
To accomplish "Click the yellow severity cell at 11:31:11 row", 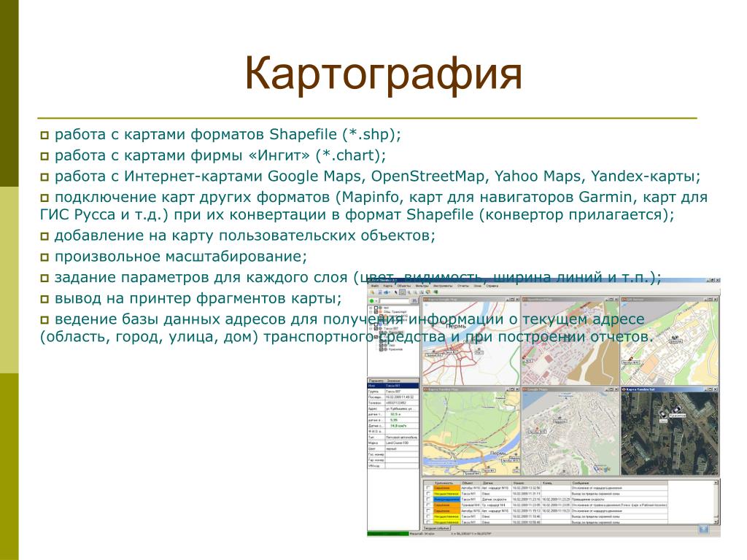I will tap(447, 494).
